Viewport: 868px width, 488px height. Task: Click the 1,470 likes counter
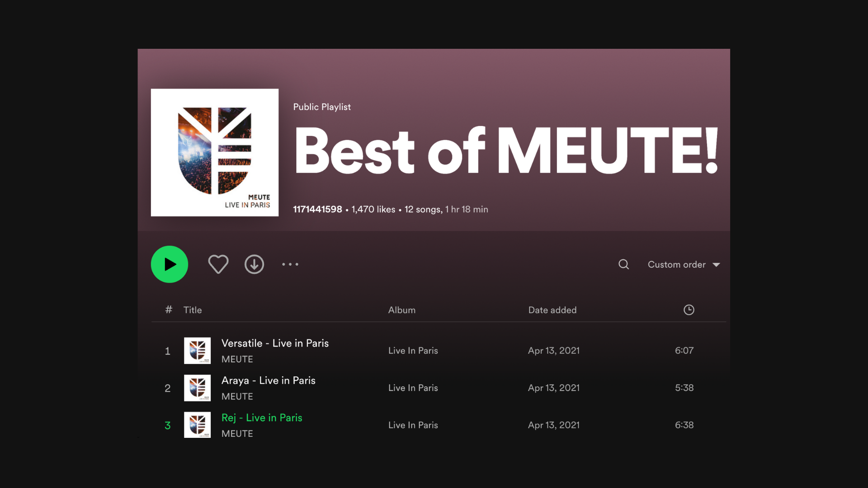(x=372, y=209)
